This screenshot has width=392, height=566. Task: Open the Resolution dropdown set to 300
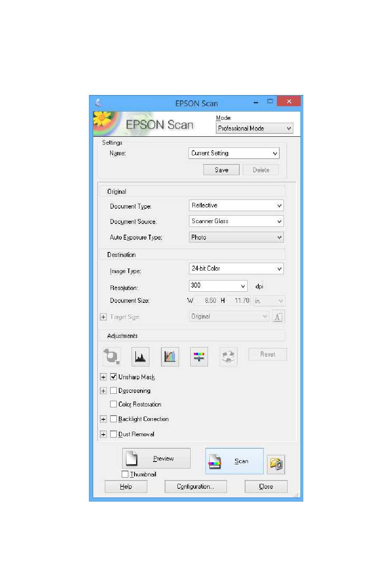[218, 285]
